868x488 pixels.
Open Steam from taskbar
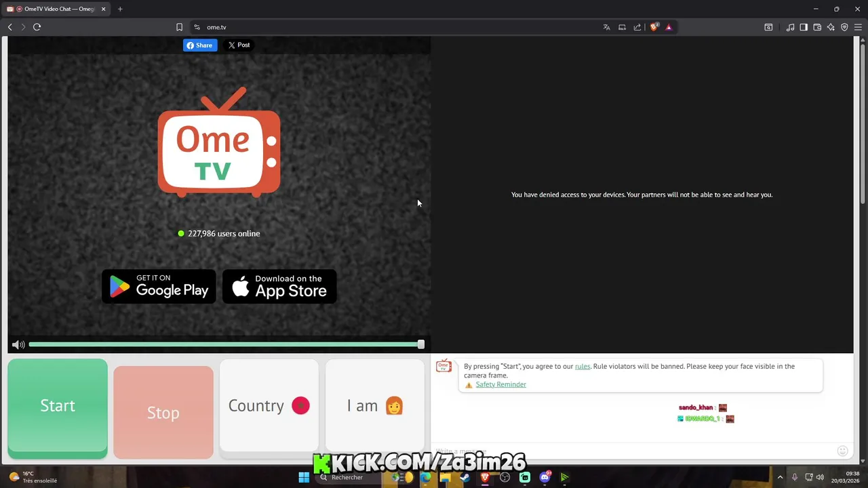point(465,477)
